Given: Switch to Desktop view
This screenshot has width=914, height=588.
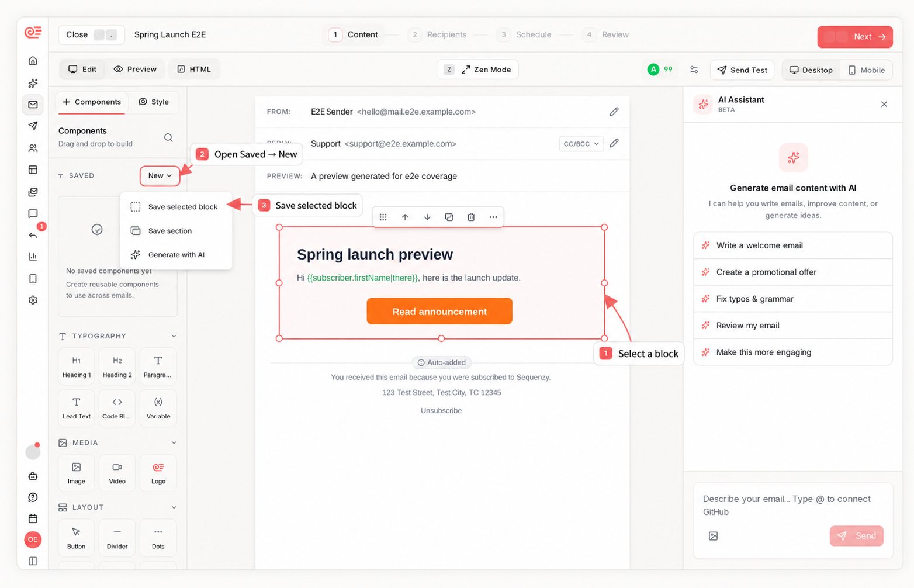Looking at the screenshot, I should 811,70.
